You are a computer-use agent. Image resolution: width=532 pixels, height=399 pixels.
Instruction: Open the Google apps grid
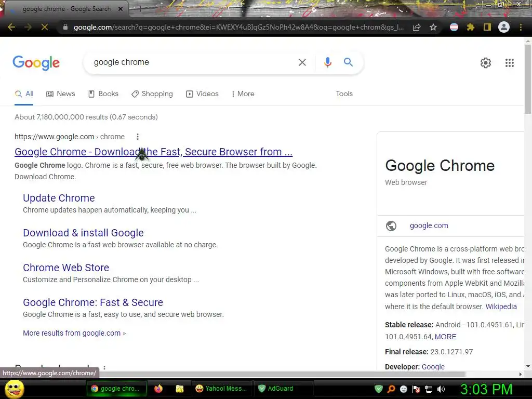tap(510, 63)
